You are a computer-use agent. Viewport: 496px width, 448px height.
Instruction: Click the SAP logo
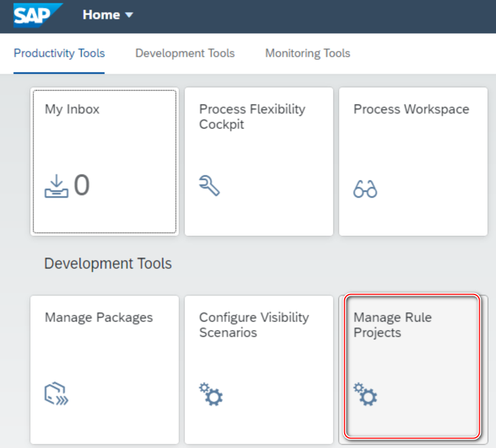[37, 15]
